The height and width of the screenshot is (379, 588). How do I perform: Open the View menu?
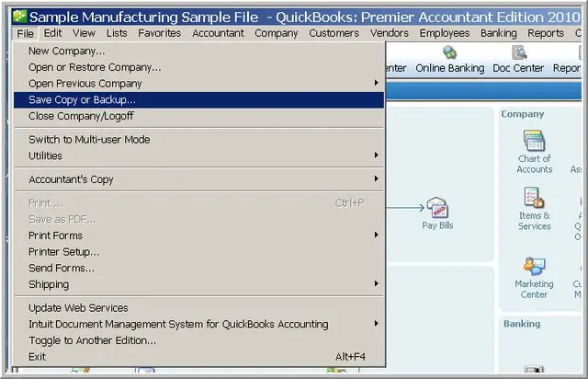pos(84,33)
